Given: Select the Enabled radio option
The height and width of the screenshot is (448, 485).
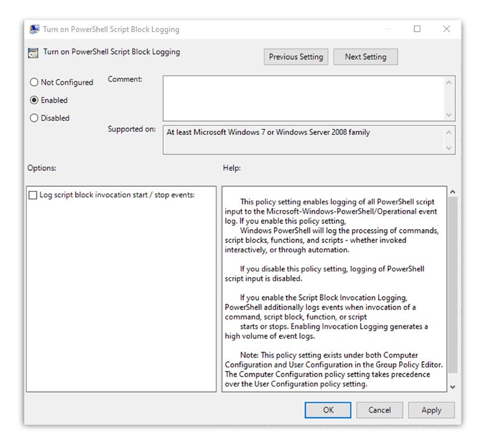Looking at the screenshot, I should (34, 100).
